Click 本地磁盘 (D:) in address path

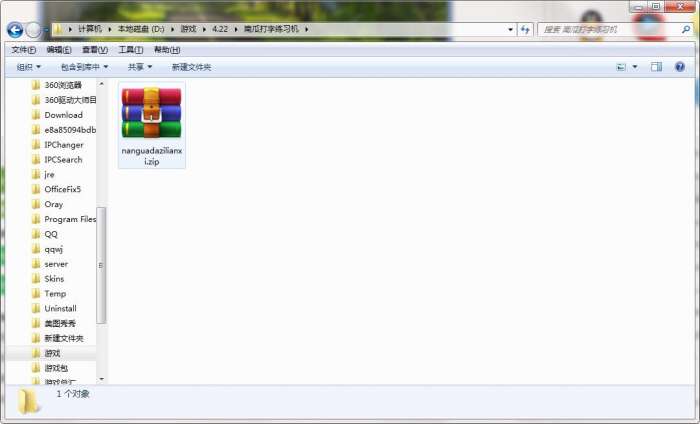coord(141,29)
